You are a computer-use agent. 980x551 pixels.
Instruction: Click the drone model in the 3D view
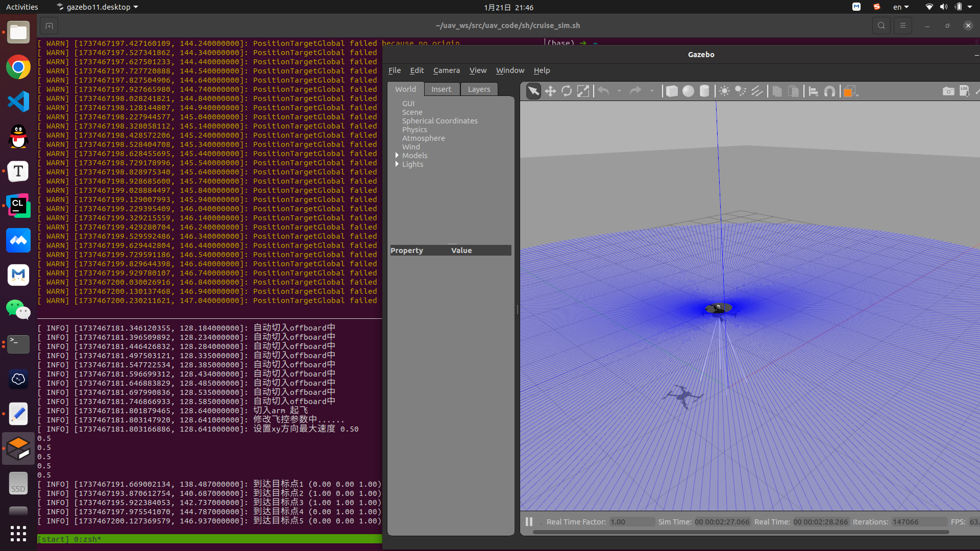(719, 308)
